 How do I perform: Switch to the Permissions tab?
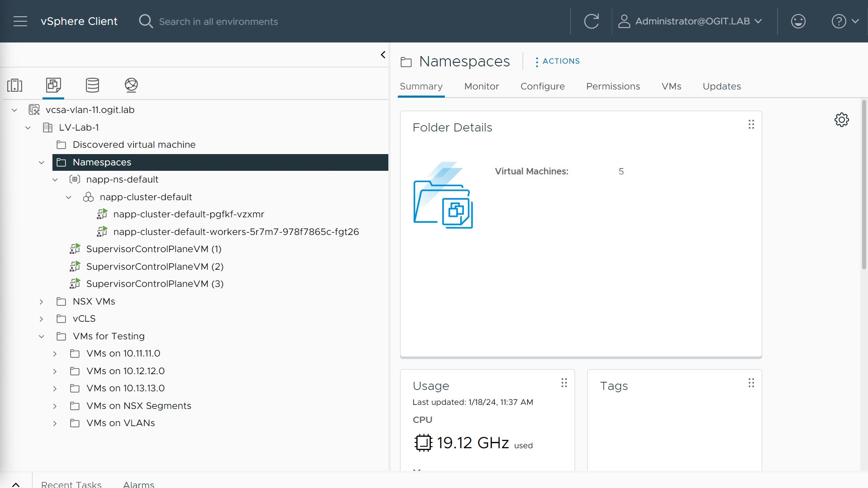point(613,86)
